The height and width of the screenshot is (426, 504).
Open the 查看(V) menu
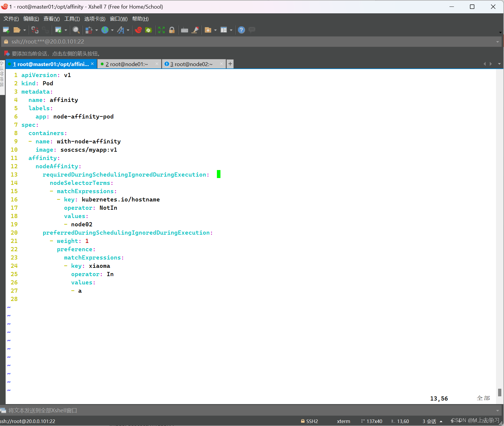click(x=52, y=19)
